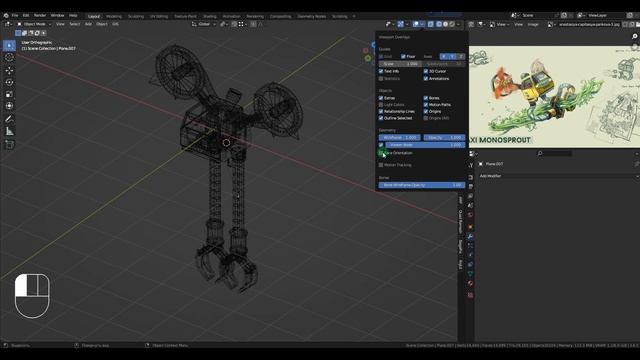Screen dimensions: 640x360
Task: Select the Add Cube tool
Action: point(9,144)
